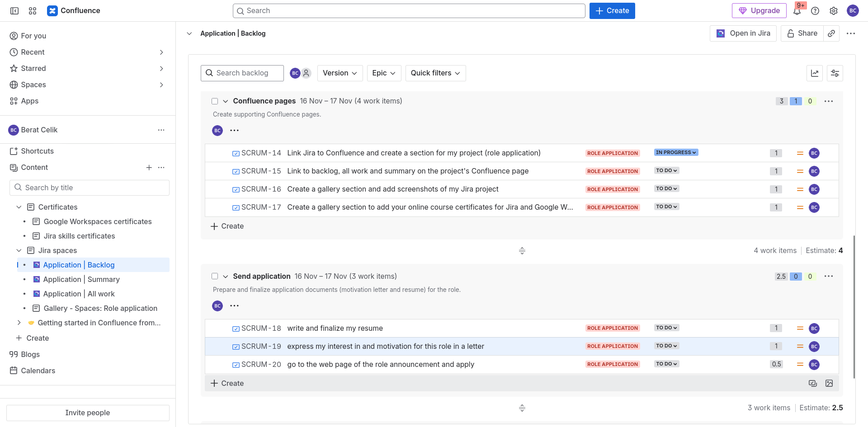This screenshot has height=427, width=868.
Task: Click the Search backlog input field
Action: pos(246,73)
